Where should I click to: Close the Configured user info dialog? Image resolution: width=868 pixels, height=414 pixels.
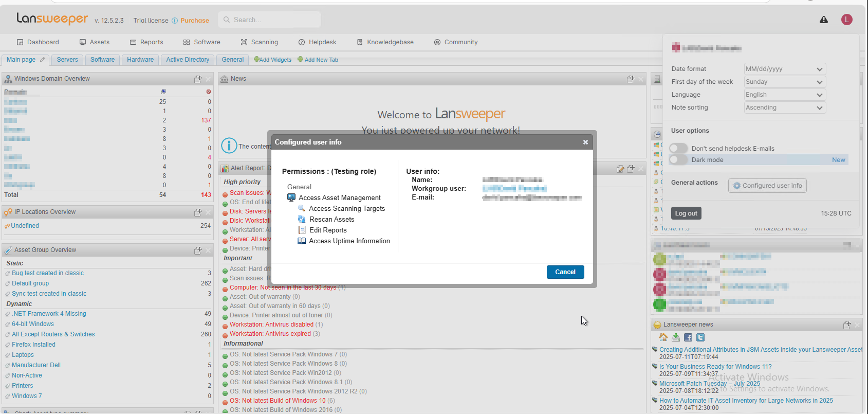coord(585,142)
